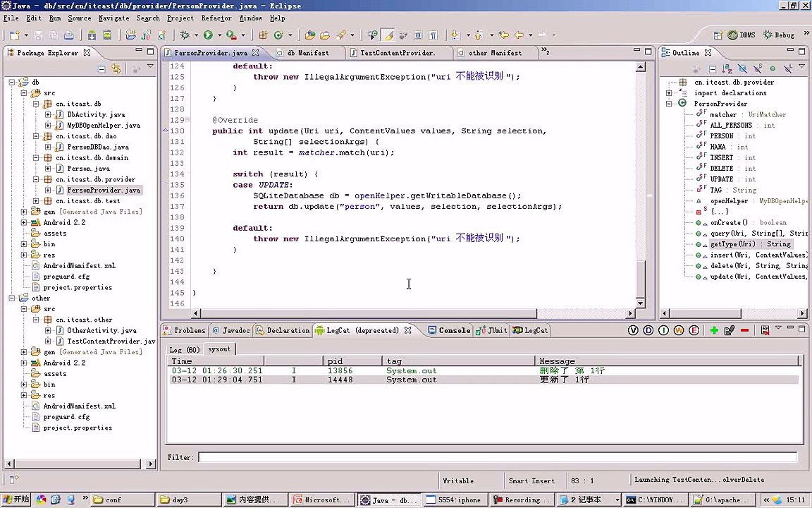Toggle Mark Occurrences highlighter button
The width and height of the screenshot is (812, 508).
[388, 35]
